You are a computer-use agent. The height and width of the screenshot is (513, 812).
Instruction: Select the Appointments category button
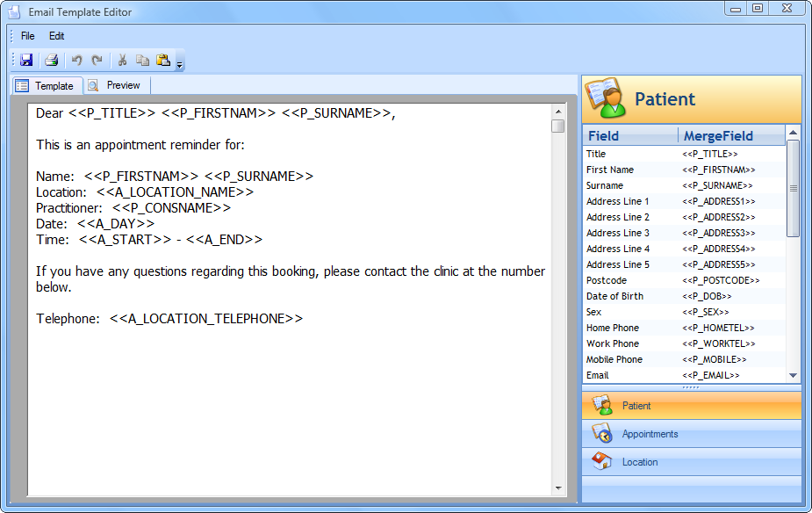(x=692, y=434)
